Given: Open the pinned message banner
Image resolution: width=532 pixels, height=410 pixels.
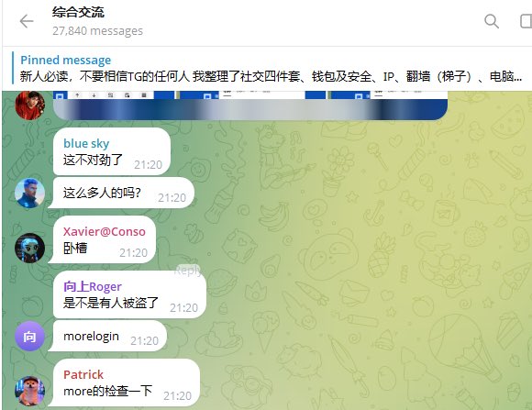Looking at the screenshot, I should [267, 68].
